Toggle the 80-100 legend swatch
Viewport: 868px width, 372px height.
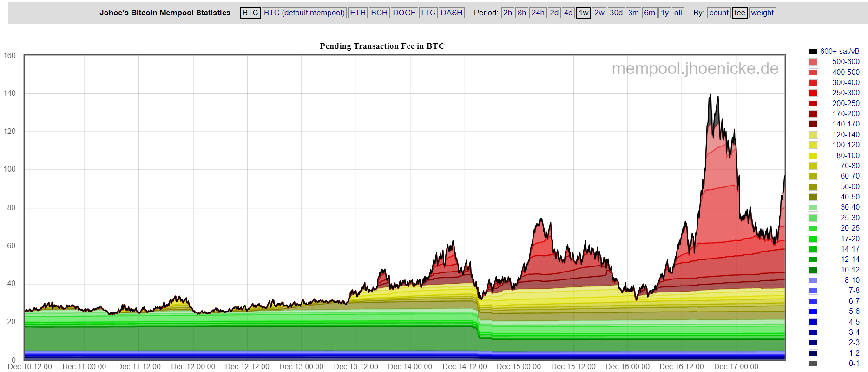(x=813, y=155)
